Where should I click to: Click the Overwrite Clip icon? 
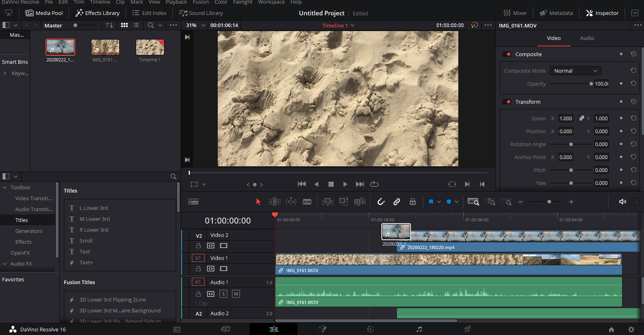[344, 202]
